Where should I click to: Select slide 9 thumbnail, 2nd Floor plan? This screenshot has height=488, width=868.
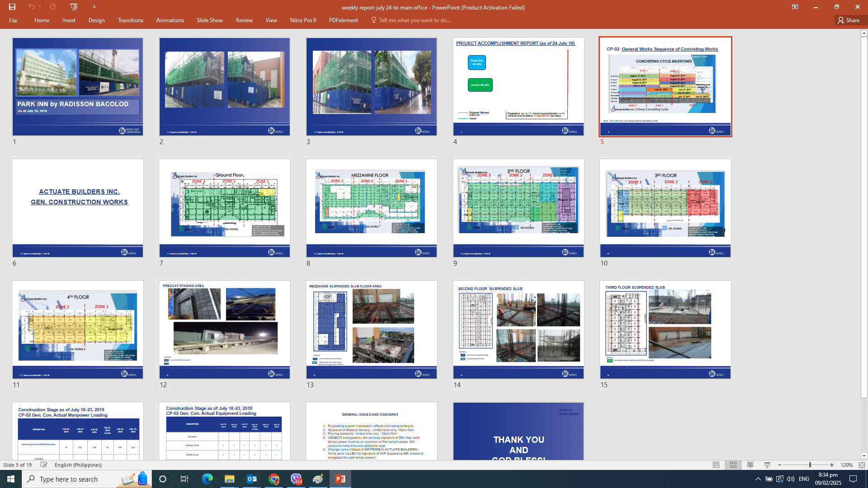click(x=518, y=208)
